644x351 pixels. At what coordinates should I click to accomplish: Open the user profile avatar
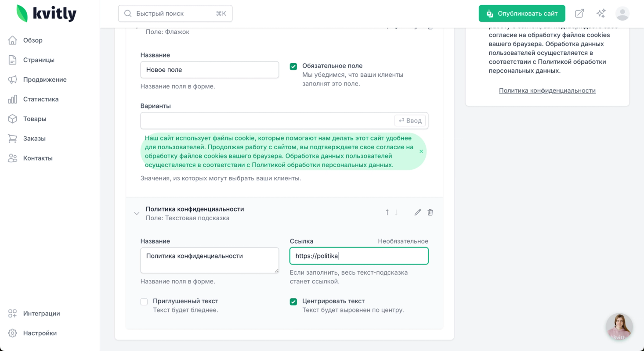click(x=622, y=14)
